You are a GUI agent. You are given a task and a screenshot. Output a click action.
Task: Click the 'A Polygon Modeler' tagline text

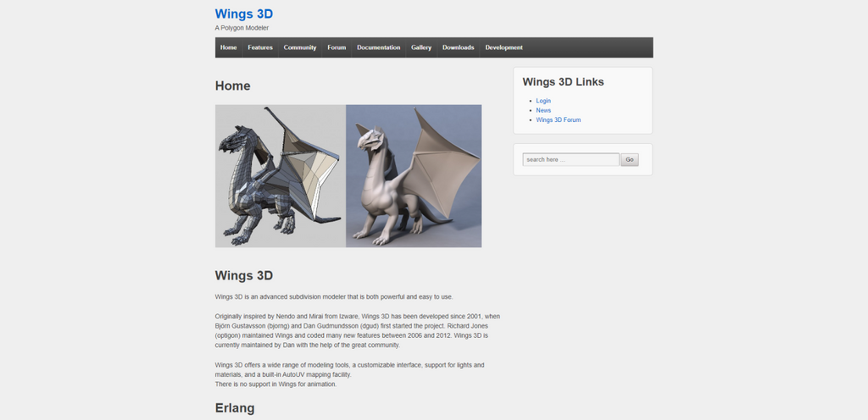(x=242, y=28)
